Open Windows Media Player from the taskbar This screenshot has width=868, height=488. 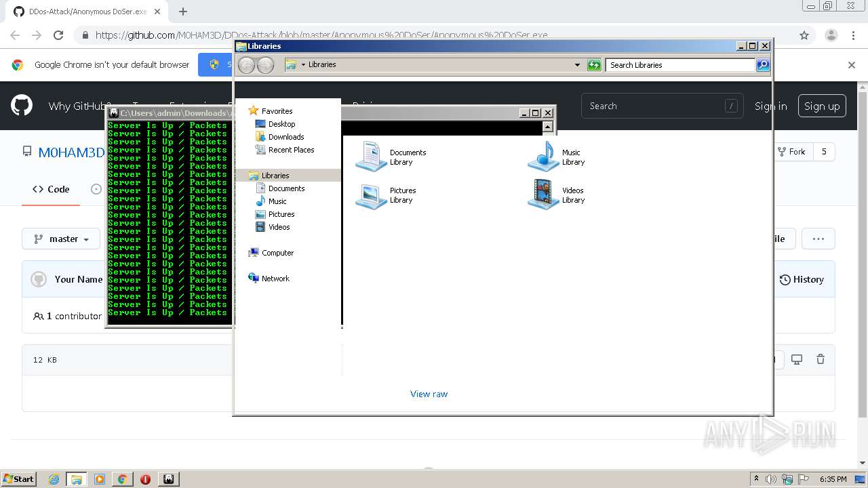[100, 479]
